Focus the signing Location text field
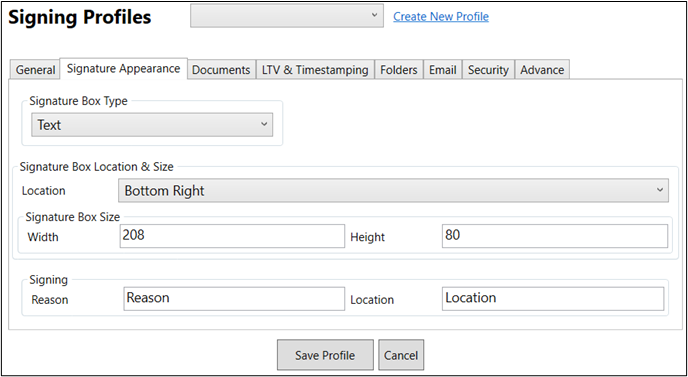The image size is (688, 377). point(553,298)
